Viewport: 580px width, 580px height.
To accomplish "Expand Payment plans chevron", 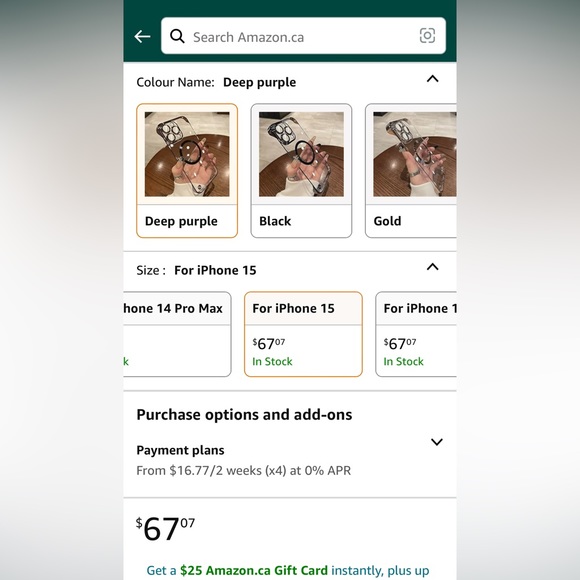I will [x=437, y=442].
